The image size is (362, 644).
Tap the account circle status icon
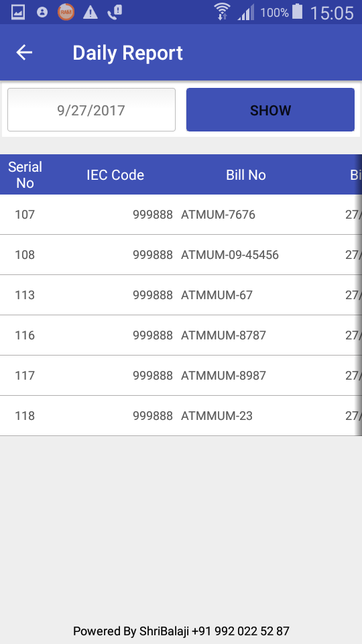[42, 12]
